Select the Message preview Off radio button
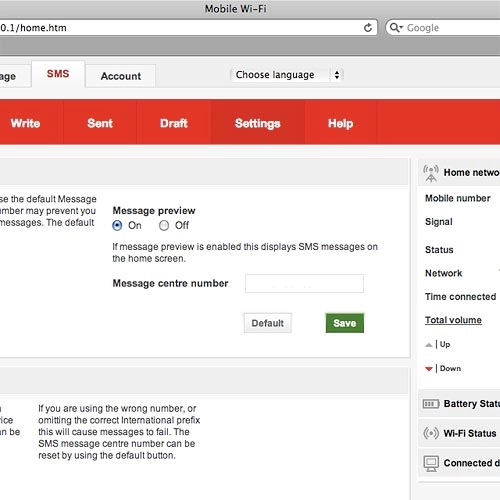 click(164, 226)
